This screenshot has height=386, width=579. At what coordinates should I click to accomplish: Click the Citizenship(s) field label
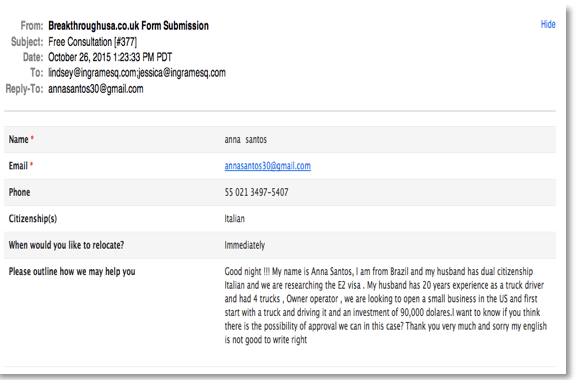[x=33, y=219]
